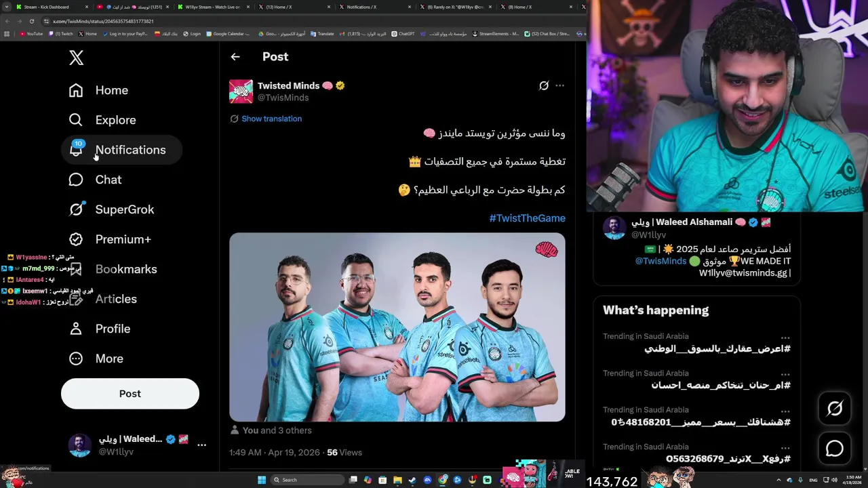Screen dimensions: 868x488
Task: Open the X logo home icon
Action: click(76, 58)
